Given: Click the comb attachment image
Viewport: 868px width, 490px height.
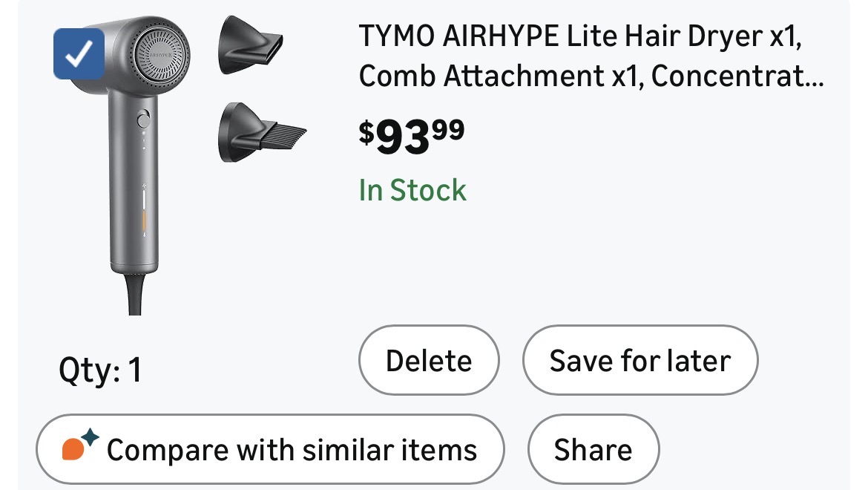Looking at the screenshot, I should [x=260, y=132].
